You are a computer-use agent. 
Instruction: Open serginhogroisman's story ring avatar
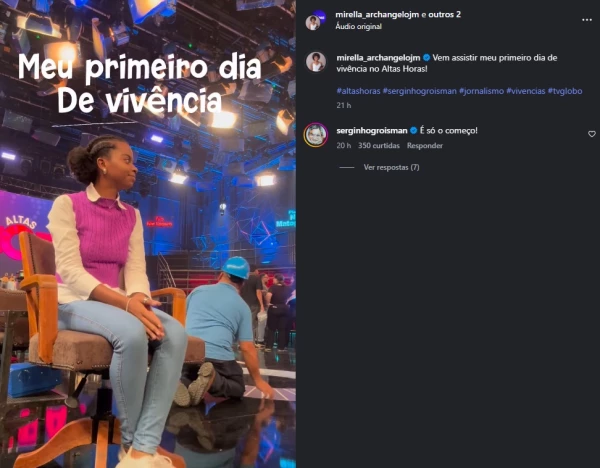point(315,135)
